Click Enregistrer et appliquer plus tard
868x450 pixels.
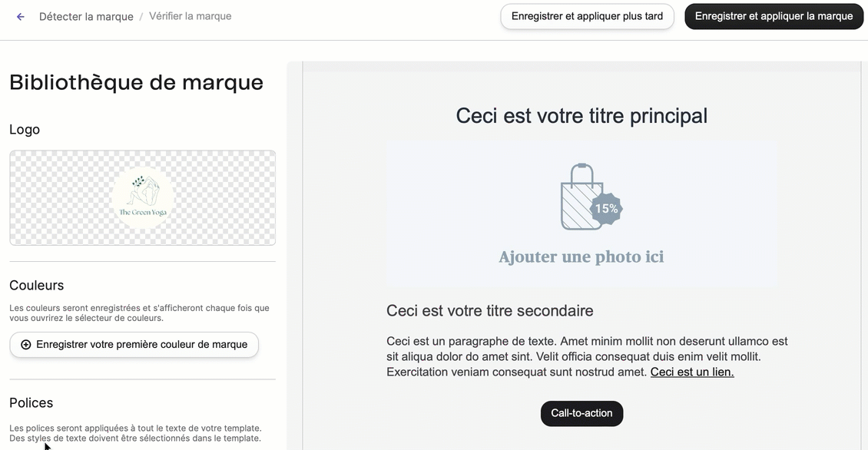click(587, 17)
